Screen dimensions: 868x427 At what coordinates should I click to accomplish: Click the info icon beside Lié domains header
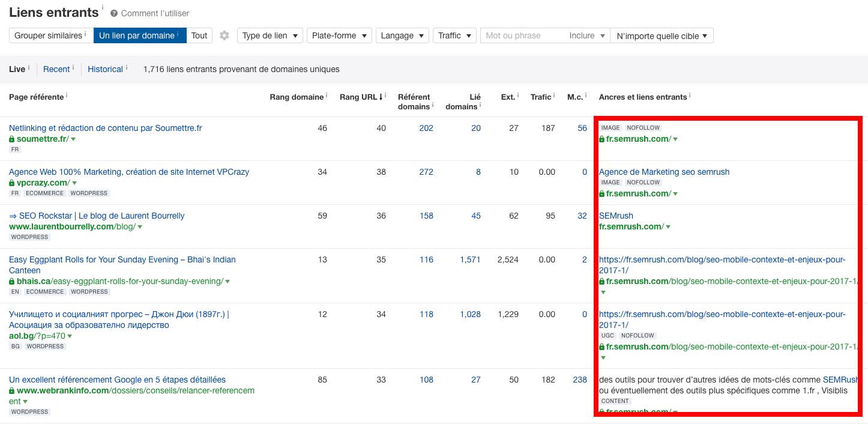click(x=480, y=104)
